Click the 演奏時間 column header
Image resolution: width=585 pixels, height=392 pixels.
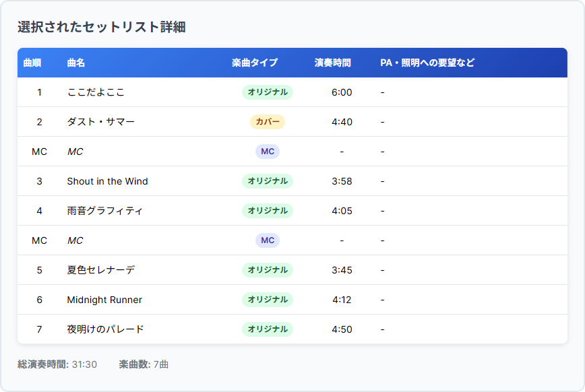coord(330,63)
